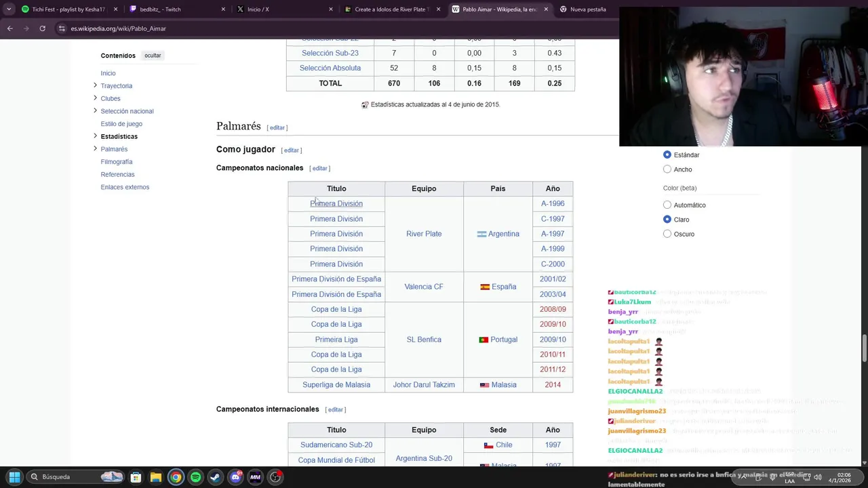This screenshot has height=488, width=868.
Task: Choose Claro color mode
Action: (667, 220)
